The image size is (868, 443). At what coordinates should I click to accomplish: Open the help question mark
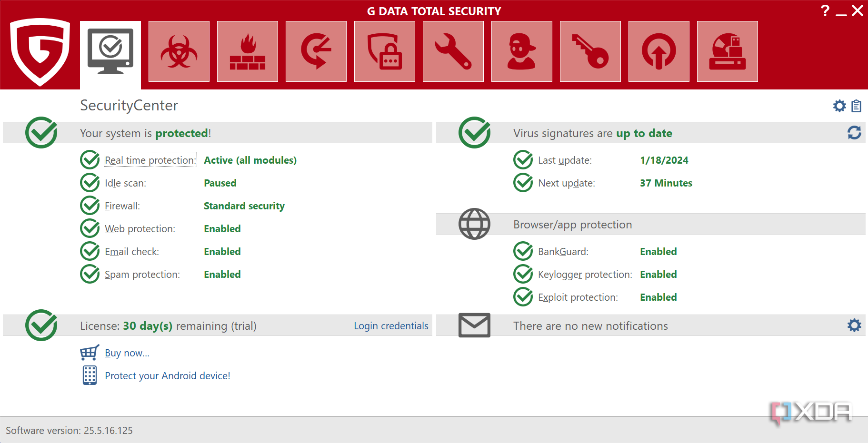tap(825, 10)
